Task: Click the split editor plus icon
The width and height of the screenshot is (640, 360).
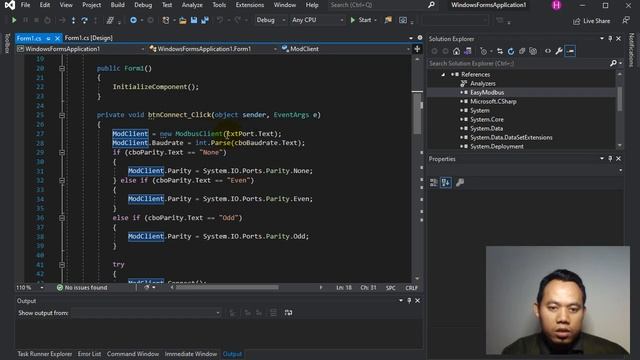Action: tap(417, 49)
